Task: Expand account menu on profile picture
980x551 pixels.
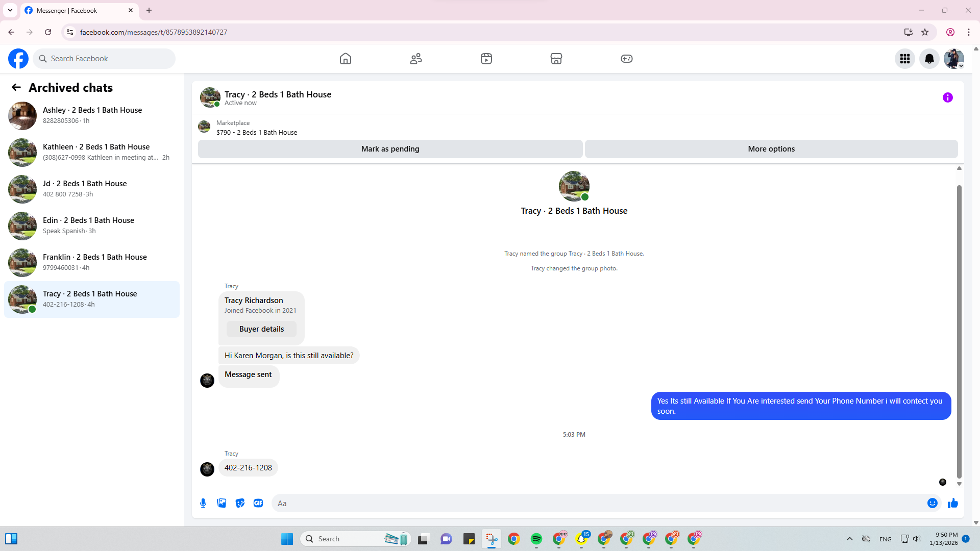Action: click(953, 59)
